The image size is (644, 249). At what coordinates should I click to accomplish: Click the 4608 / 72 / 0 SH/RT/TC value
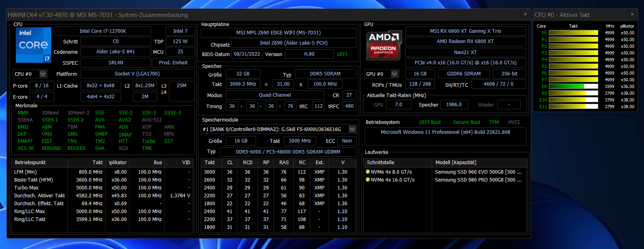(498, 84)
